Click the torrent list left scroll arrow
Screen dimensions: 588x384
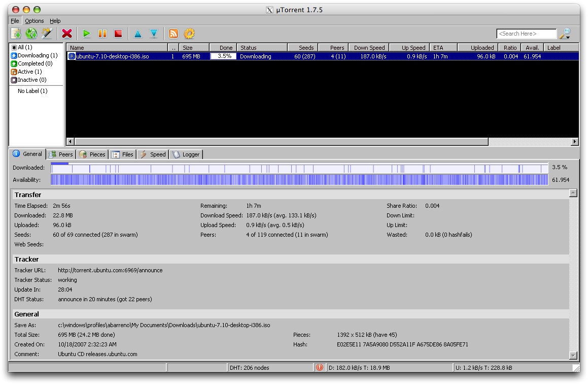tap(70, 142)
